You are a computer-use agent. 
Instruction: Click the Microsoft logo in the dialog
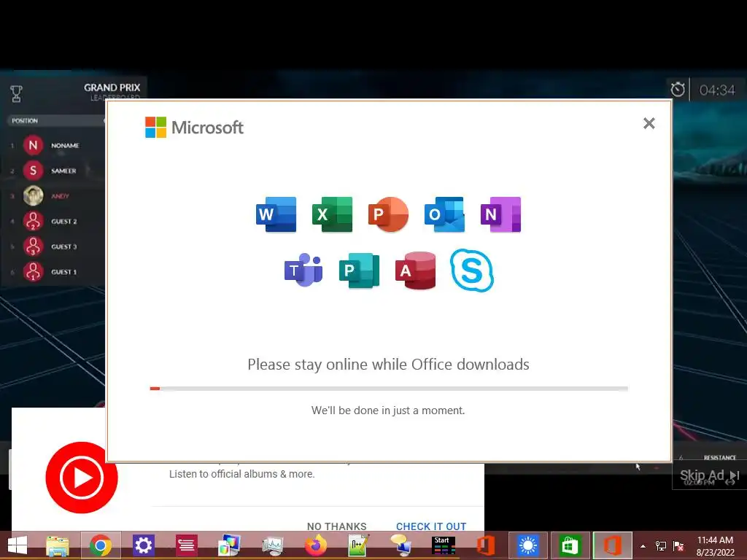[x=194, y=127]
